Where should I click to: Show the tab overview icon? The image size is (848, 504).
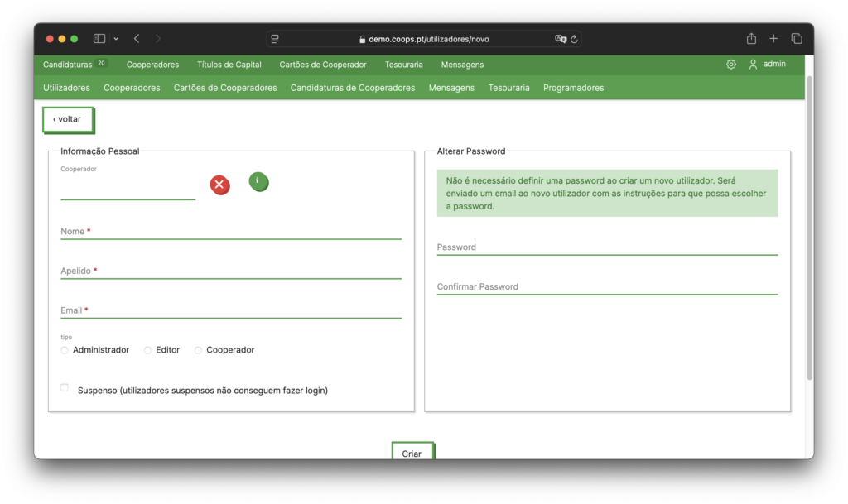coord(797,39)
